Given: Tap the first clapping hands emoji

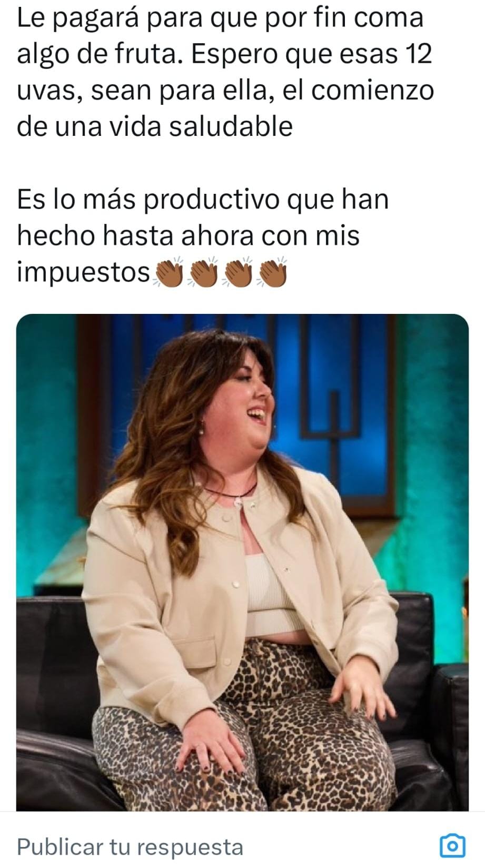Looking at the screenshot, I should click(x=167, y=273).
